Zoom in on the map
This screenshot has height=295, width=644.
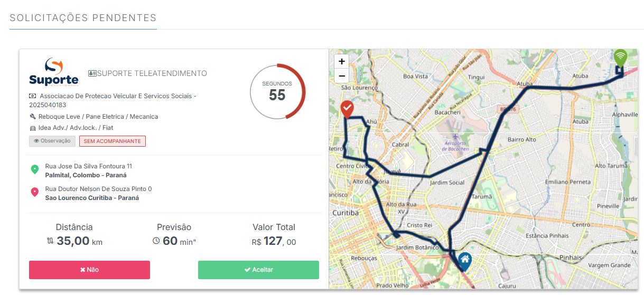pos(342,62)
